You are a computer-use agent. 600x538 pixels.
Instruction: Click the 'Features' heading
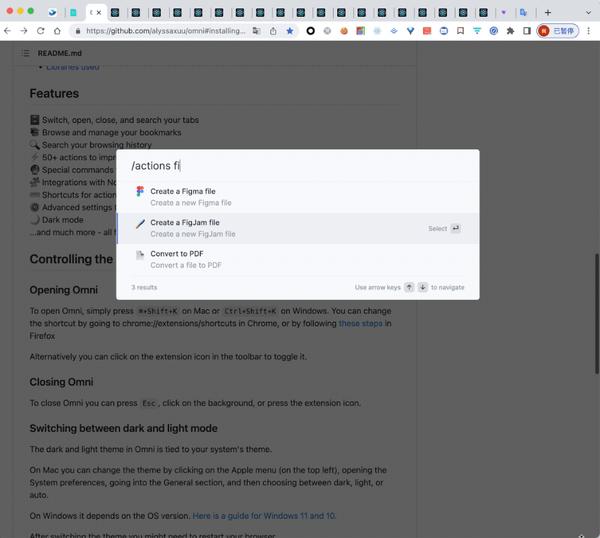pos(54,93)
